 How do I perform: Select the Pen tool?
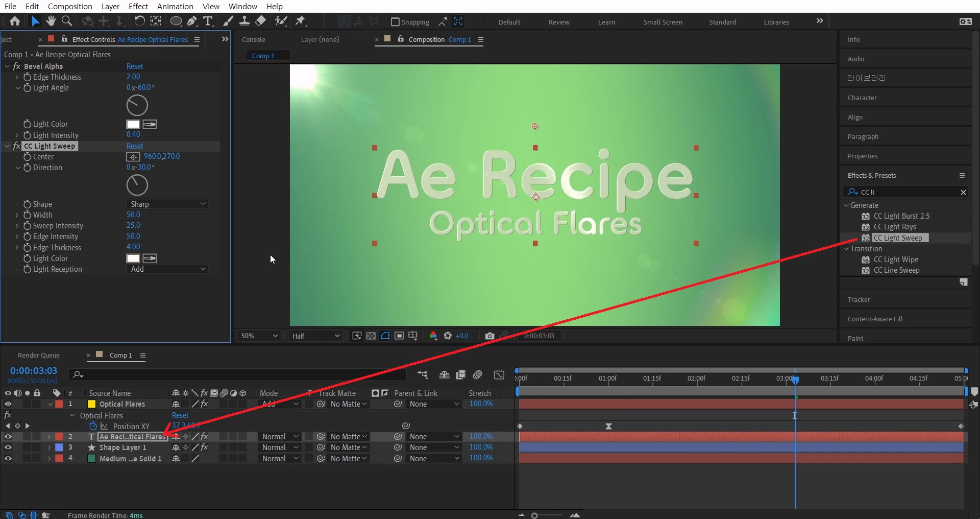[192, 21]
